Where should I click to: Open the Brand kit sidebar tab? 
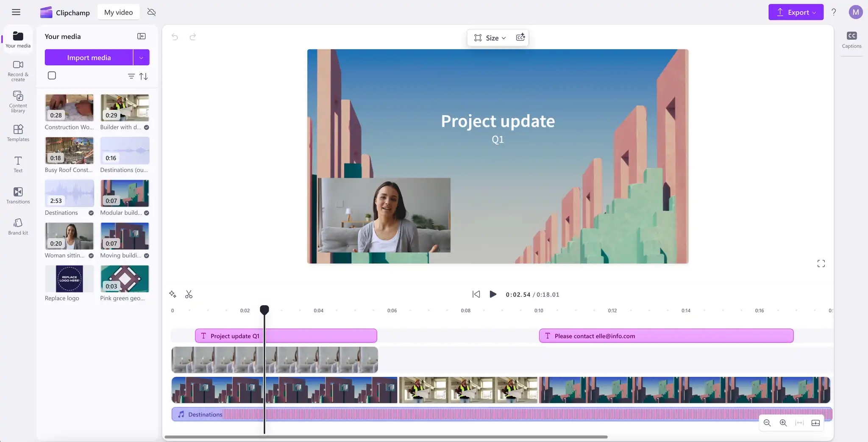point(18,227)
